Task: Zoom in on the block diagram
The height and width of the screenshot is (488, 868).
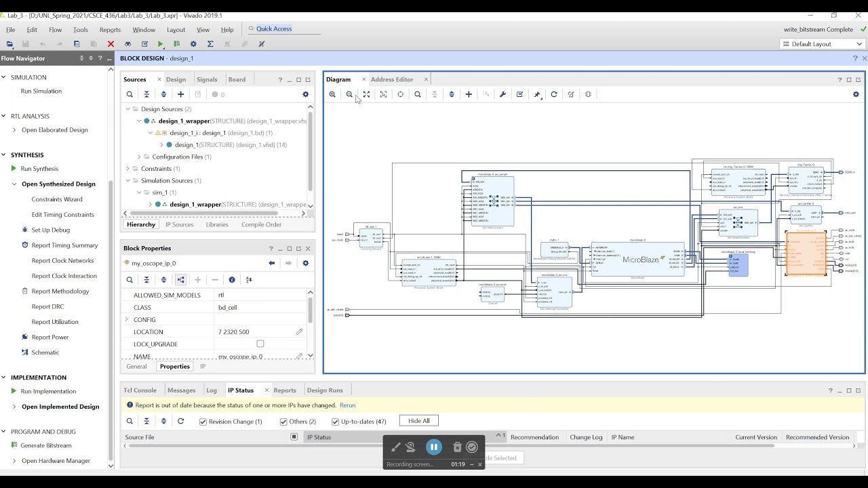Action: pos(332,94)
